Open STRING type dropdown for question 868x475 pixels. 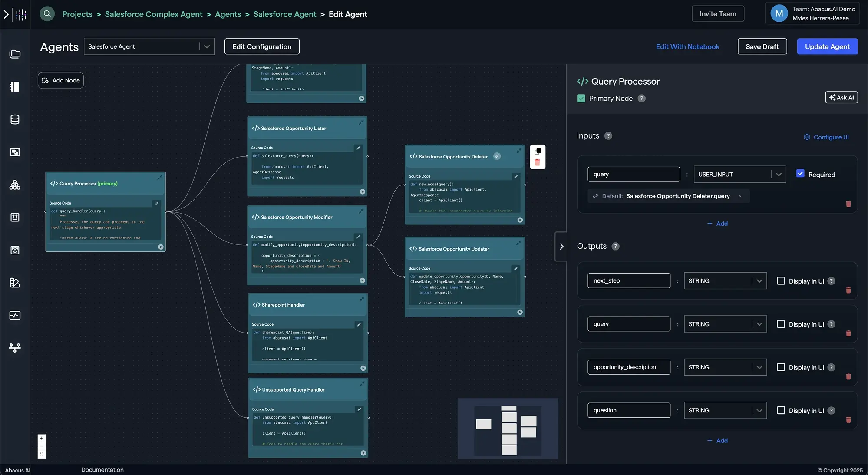pos(725,410)
